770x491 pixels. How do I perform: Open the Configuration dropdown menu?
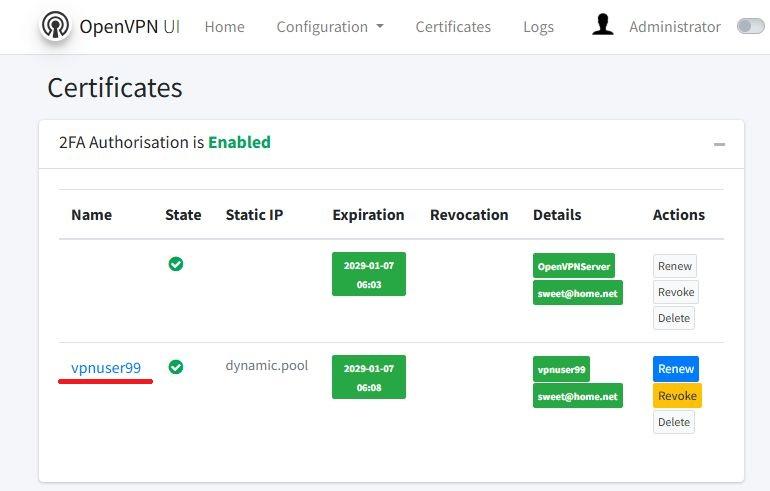tap(330, 27)
